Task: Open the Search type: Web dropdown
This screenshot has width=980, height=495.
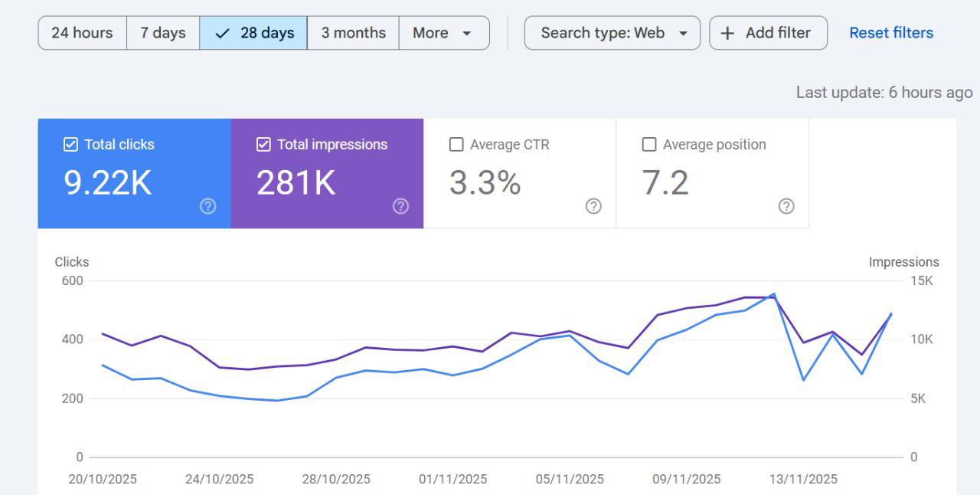Action: tap(612, 33)
